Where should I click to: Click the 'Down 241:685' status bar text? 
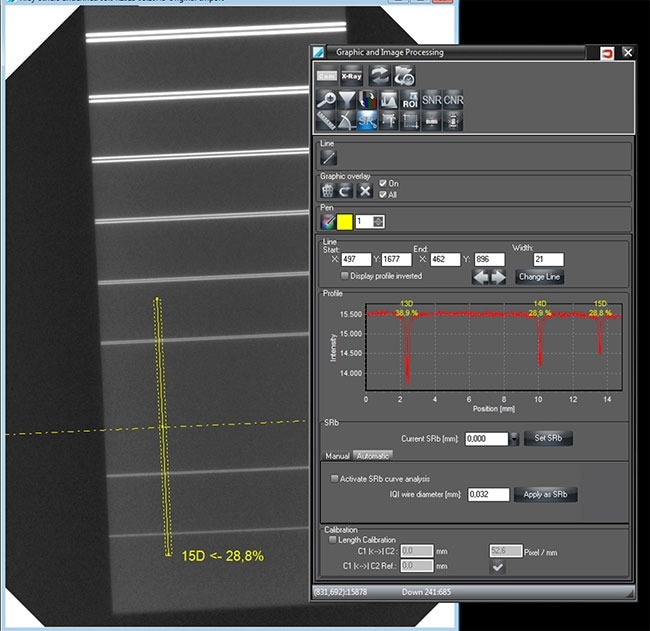[426, 592]
